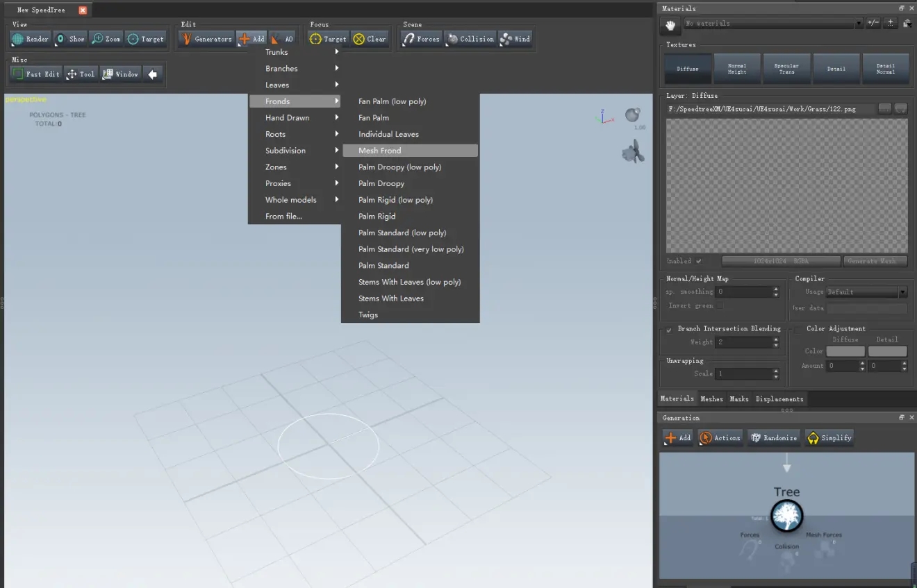Expand the Roots submenu
Viewport: 917px width, 588px height.
[295, 134]
